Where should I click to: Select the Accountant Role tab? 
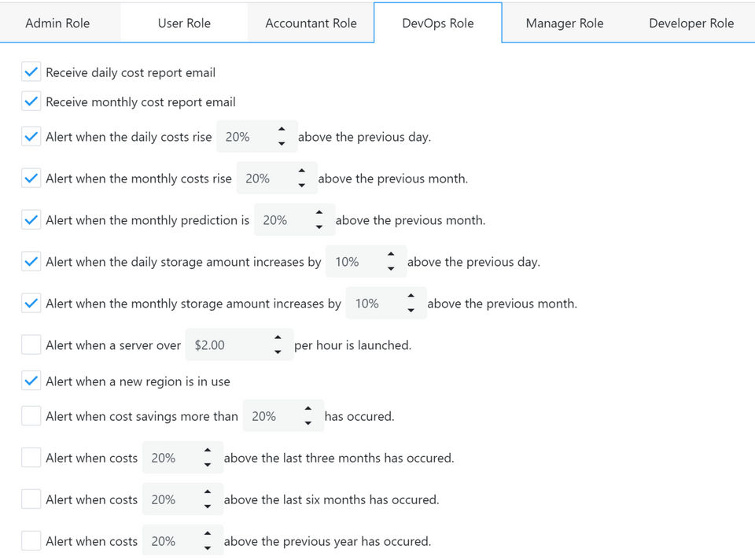tap(311, 23)
